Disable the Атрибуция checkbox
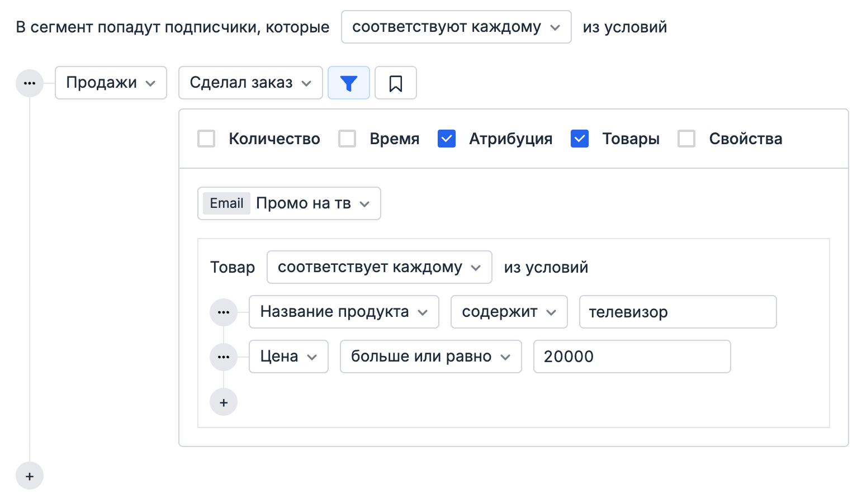The width and height of the screenshot is (862, 504). 446,139
